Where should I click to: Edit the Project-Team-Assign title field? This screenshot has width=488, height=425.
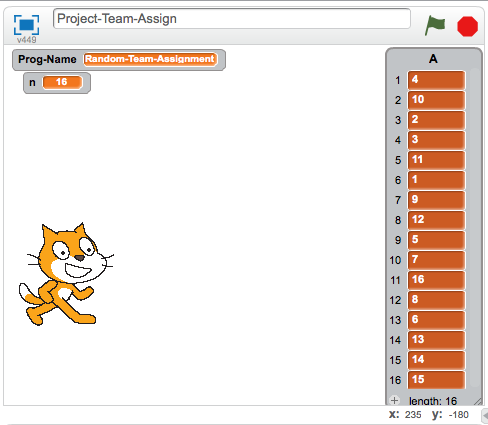[232, 19]
